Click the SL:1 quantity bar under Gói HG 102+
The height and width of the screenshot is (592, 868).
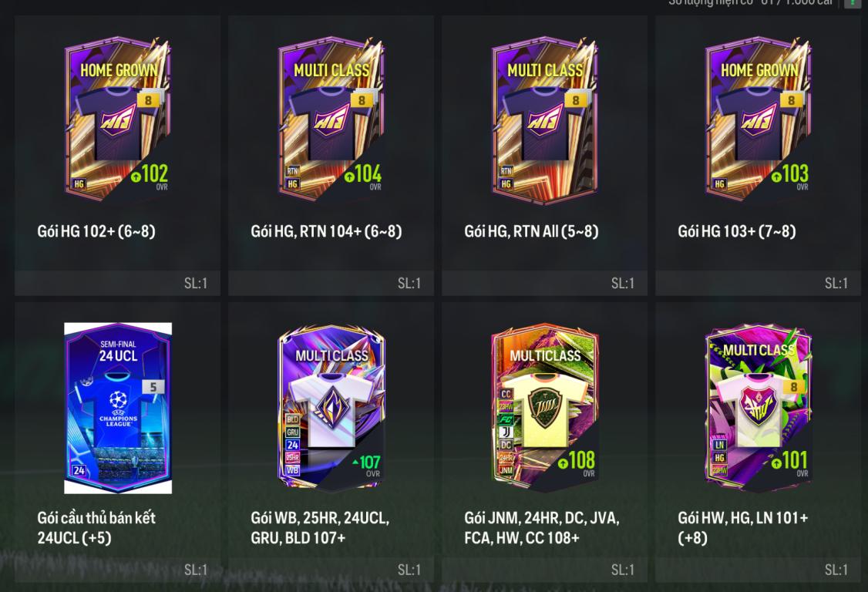pyautogui.click(x=117, y=283)
